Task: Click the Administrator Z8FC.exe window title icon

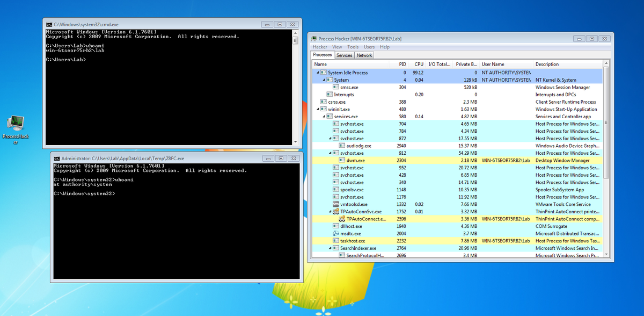Action: coord(56,159)
